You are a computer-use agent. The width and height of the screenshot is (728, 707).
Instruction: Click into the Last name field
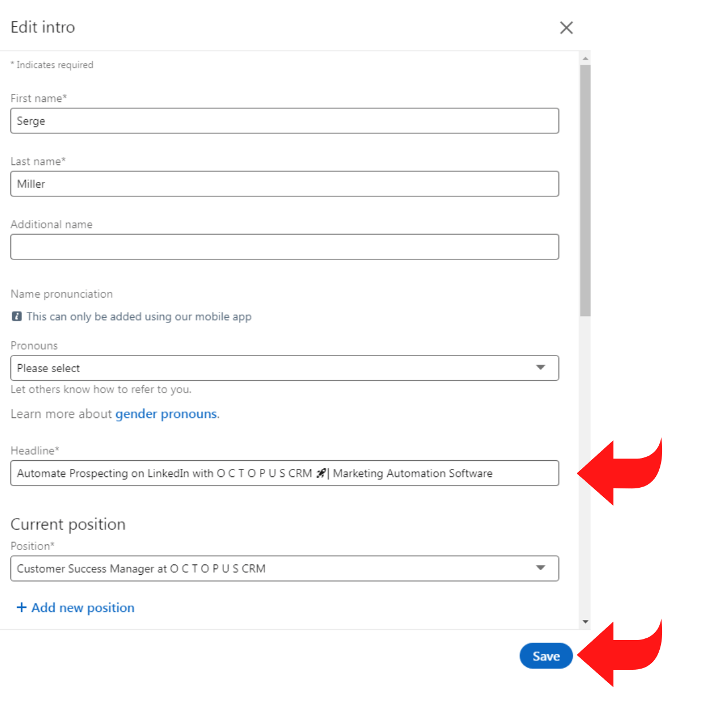pyautogui.click(x=284, y=184)
